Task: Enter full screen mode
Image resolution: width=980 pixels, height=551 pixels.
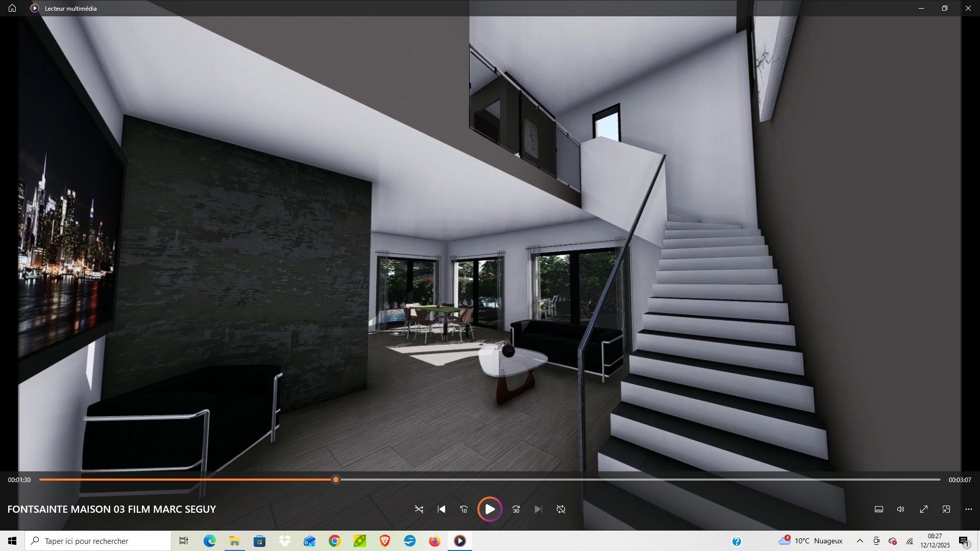Action: tap(924, 509)
